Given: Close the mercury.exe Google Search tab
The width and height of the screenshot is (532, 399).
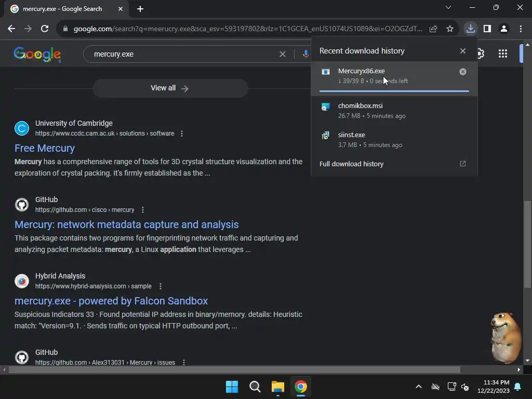Looking at the screenshot, I should coord(121,9).
